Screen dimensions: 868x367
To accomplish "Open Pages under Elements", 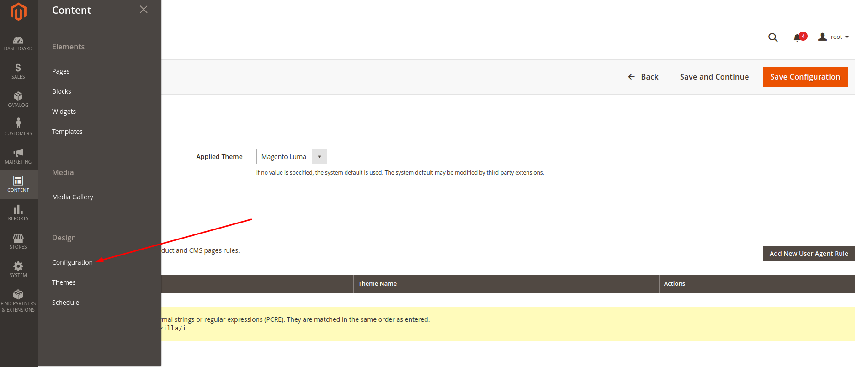I will [61, 71].
